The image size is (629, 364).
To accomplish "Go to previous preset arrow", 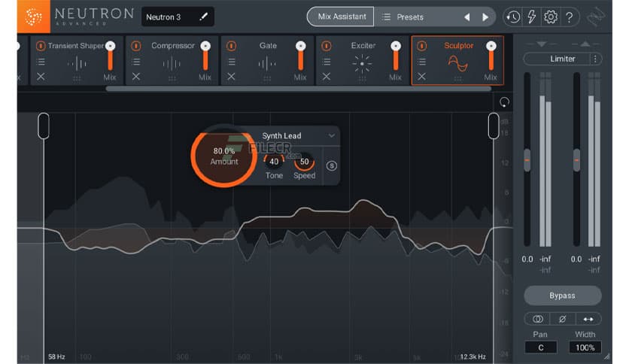I will pos(467,17).
